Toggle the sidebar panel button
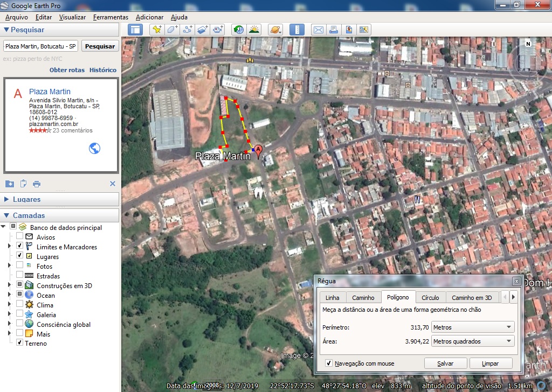Image resolution: width=552 pixels, height=392 pixels. click(135, 30)
